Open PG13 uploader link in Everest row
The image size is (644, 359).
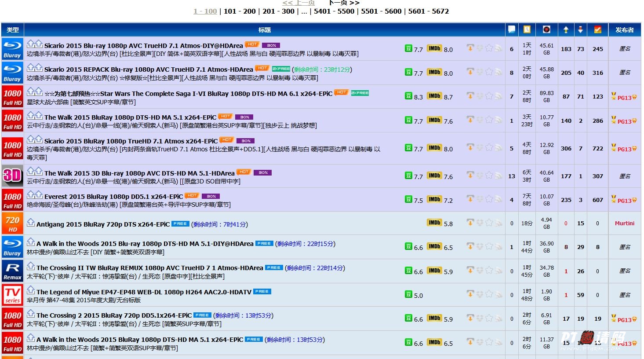pos(624,200)
